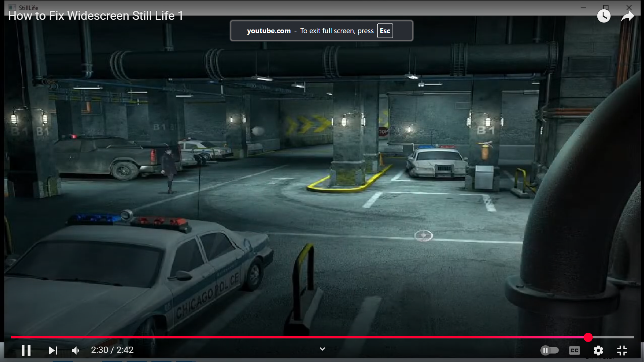Save video to Watch Later
Viewport: 644px width, 362px height.
tap(604, 16)
